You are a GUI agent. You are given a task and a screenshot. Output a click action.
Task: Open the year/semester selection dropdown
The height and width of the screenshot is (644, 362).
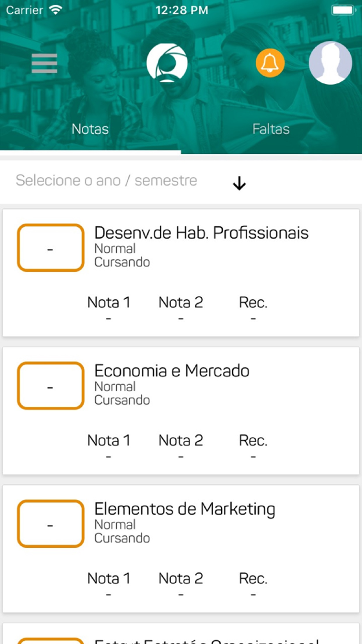tap(106, 181)
